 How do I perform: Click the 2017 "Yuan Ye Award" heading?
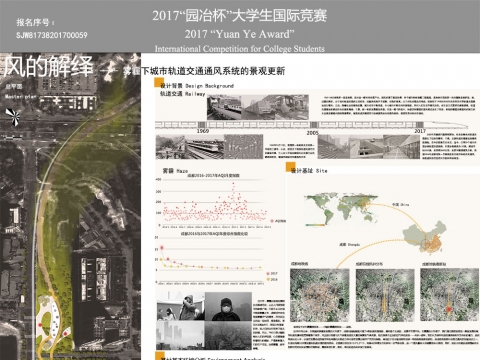(x=240, y=34)
